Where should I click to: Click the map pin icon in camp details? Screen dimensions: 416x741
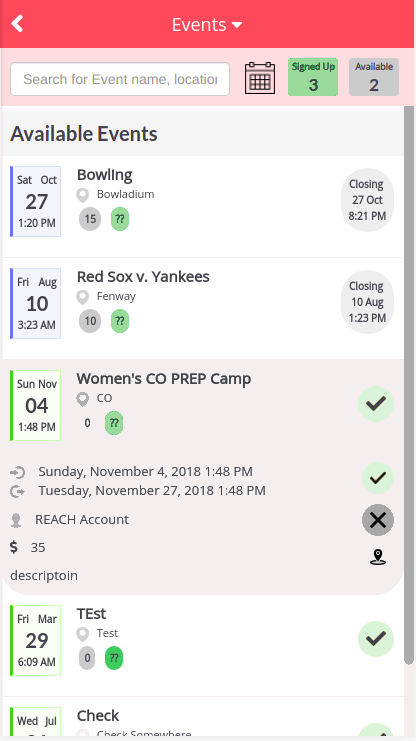[x=378, y=557]
